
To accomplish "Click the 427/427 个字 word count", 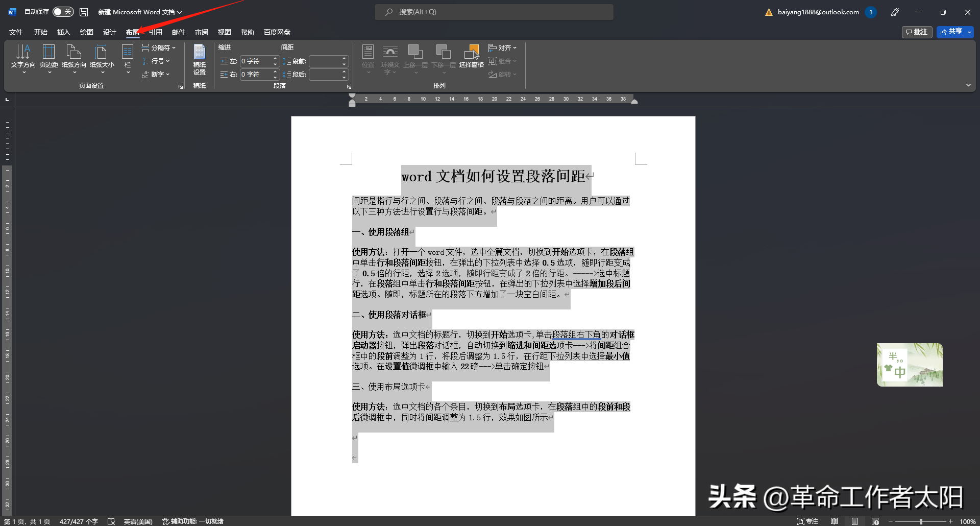I will click(x=79, y=521).
